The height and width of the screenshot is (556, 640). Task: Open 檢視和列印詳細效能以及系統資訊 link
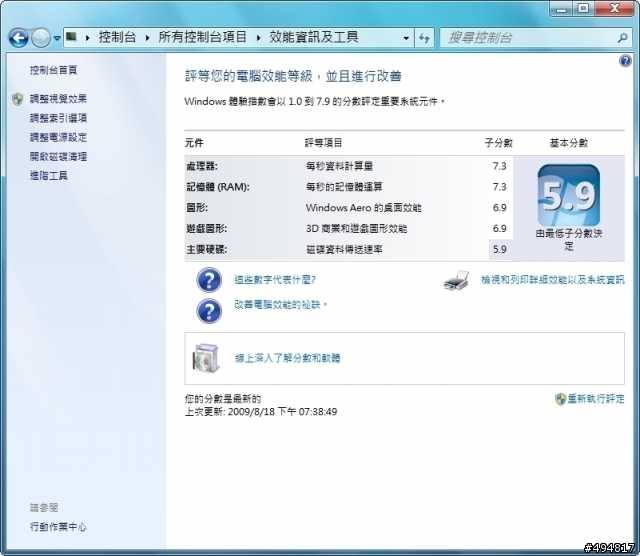(x=552, y=281)
